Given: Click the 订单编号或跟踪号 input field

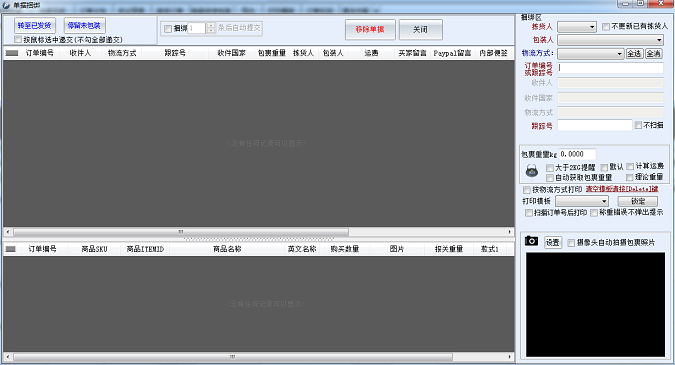Looking at the screenshot, I should (x=610, y=68).
